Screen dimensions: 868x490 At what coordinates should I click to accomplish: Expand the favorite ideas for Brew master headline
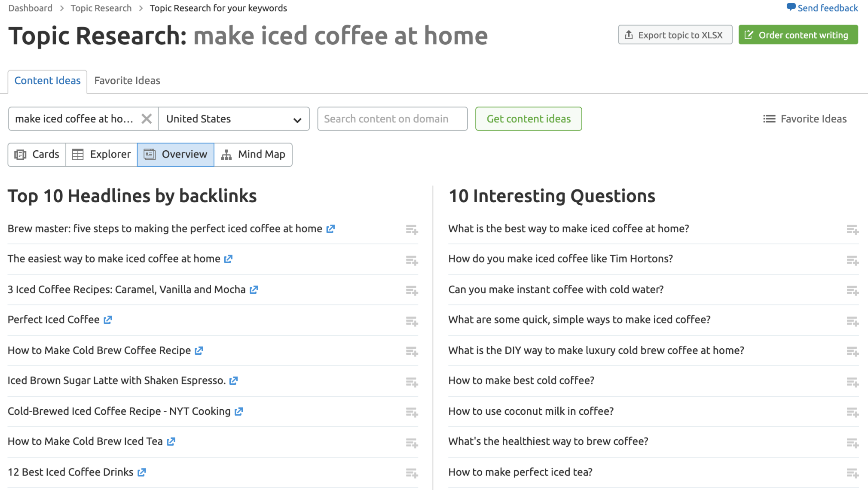coord(412,229)
